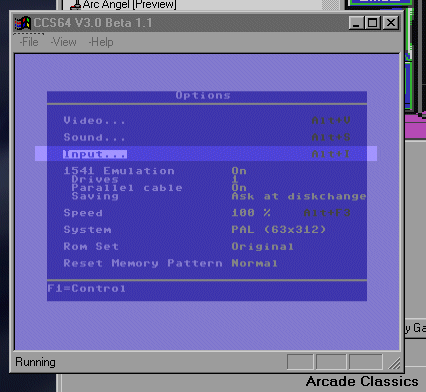This screenshot has height=392, width=426.
Task: Click the resize grip in status bar
Action: point(394,363)
